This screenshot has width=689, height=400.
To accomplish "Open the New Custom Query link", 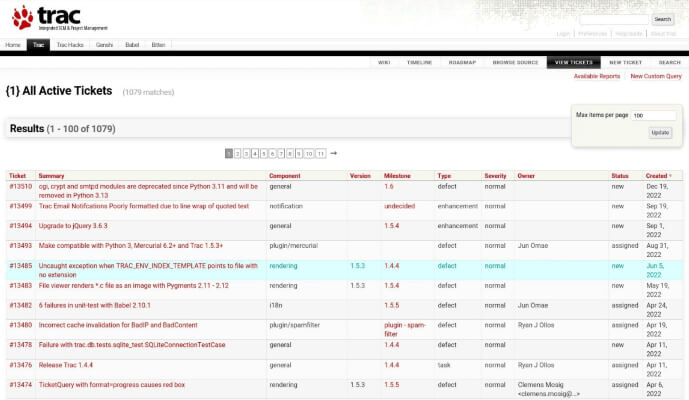I will (x=656, y=76).
